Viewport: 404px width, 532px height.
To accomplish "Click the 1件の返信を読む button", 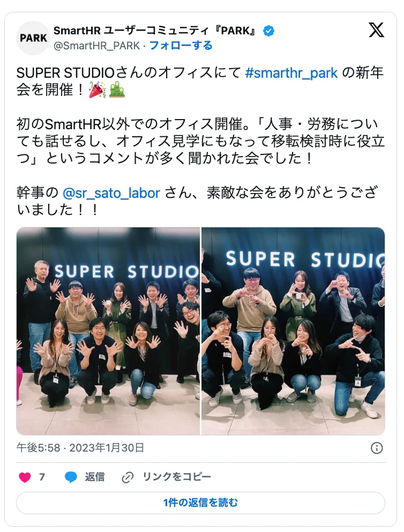I will click(x=200, y=503).
